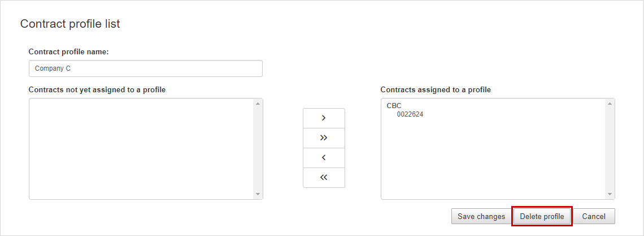Image resolution: width=644 pixels, height=236 pixels.
Task: Click the 'Contracts assigned to a profile' label
Action: pos(436,89)
